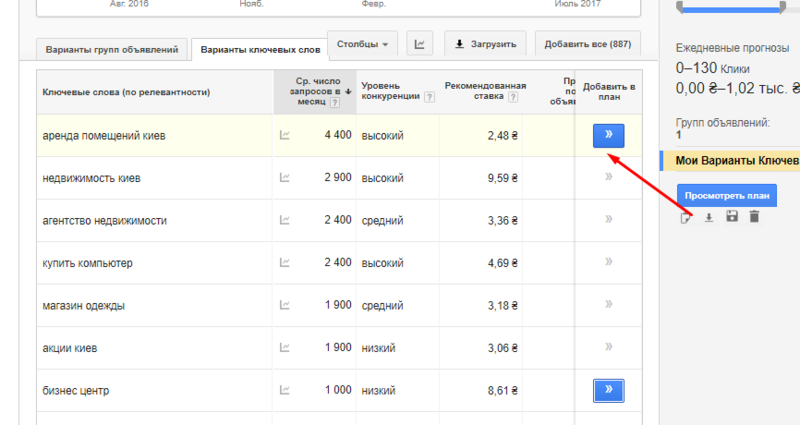Click suggested bid '2,48 ₴'

tap(503, 136)
